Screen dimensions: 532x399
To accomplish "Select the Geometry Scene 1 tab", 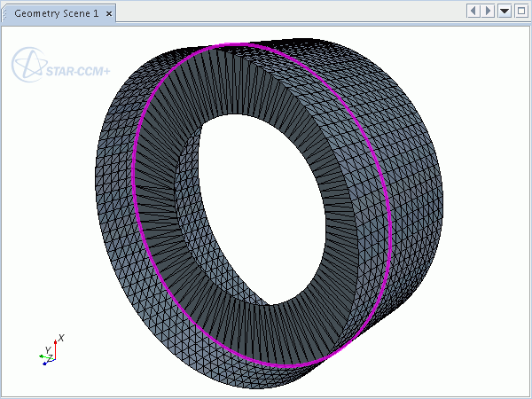I will click(x=56, y=12).
